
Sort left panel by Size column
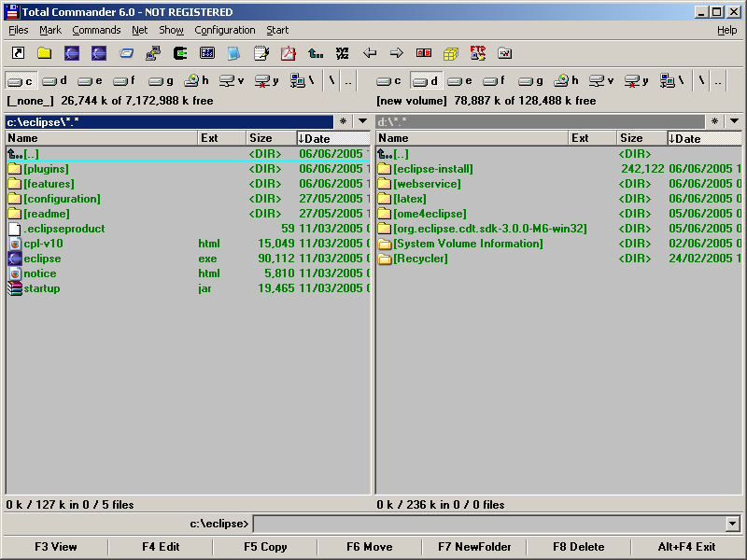271,138
